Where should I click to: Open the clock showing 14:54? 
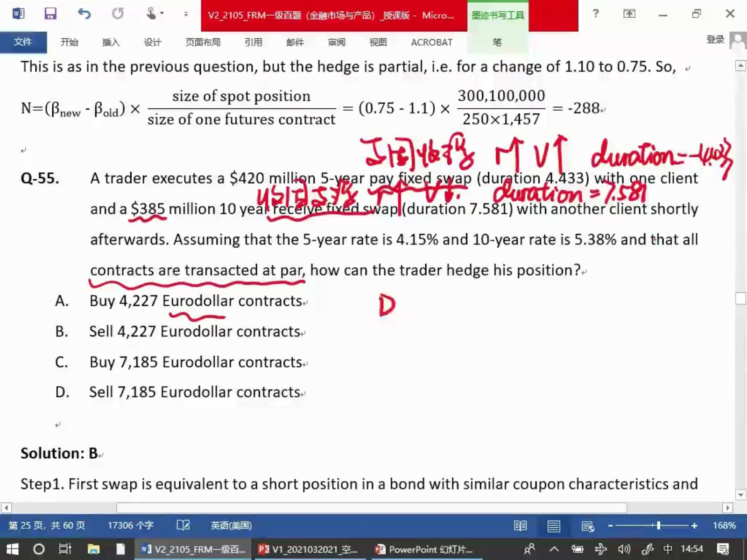click(x=691, y=549)
